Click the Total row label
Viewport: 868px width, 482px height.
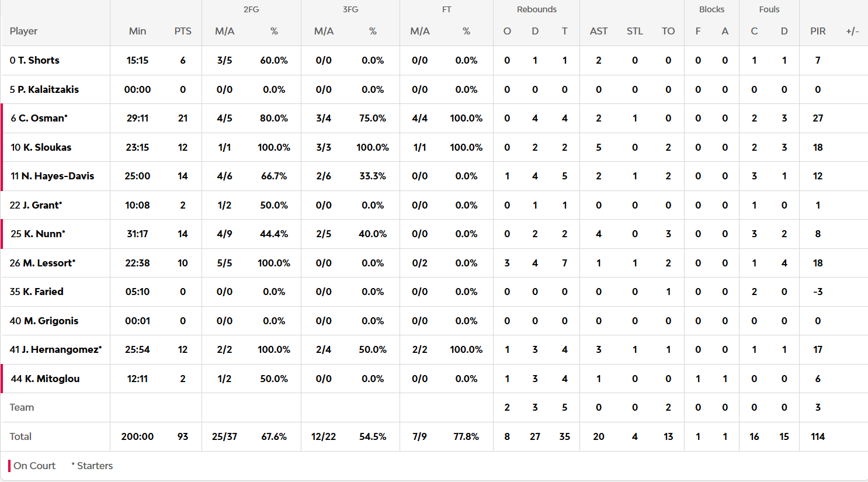click(21, 436)
